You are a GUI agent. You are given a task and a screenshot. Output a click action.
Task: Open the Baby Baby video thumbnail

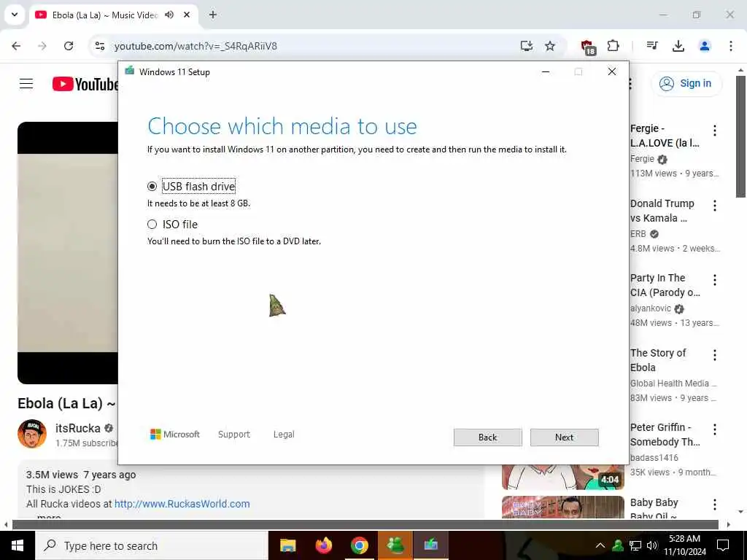[562, 507]
